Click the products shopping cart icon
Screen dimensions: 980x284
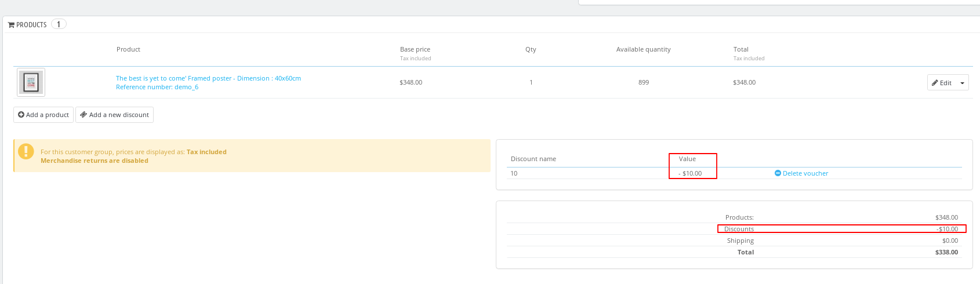tap(11, 25)
